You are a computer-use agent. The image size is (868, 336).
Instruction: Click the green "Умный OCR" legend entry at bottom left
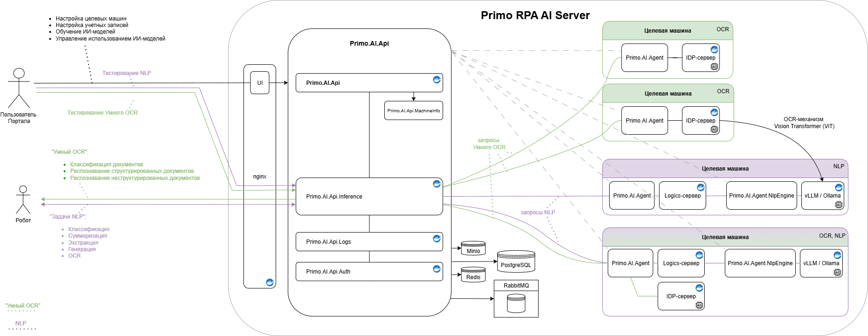tap(22, 306)
